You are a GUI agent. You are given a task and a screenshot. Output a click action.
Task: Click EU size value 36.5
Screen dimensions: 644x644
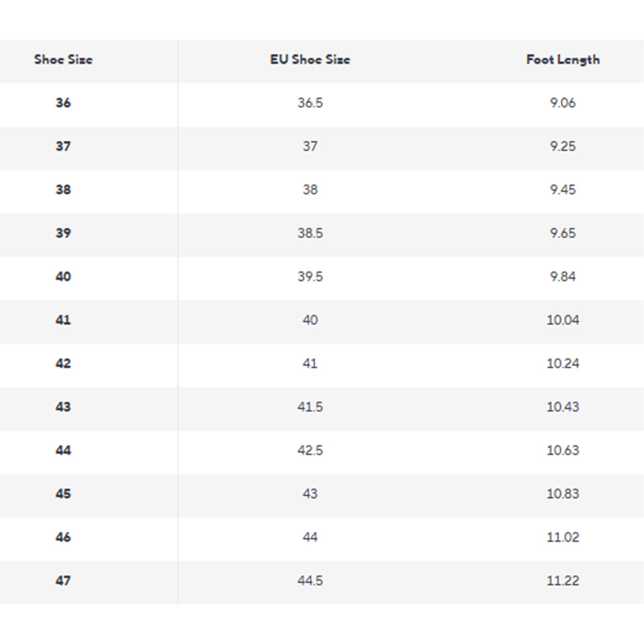point(310,103)
